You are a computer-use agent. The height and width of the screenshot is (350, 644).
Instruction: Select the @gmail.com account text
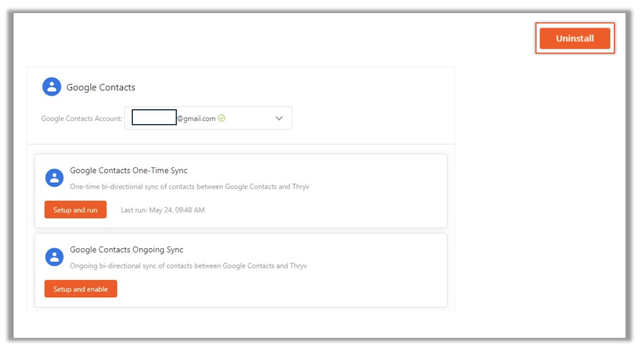(x=196, y=118)
